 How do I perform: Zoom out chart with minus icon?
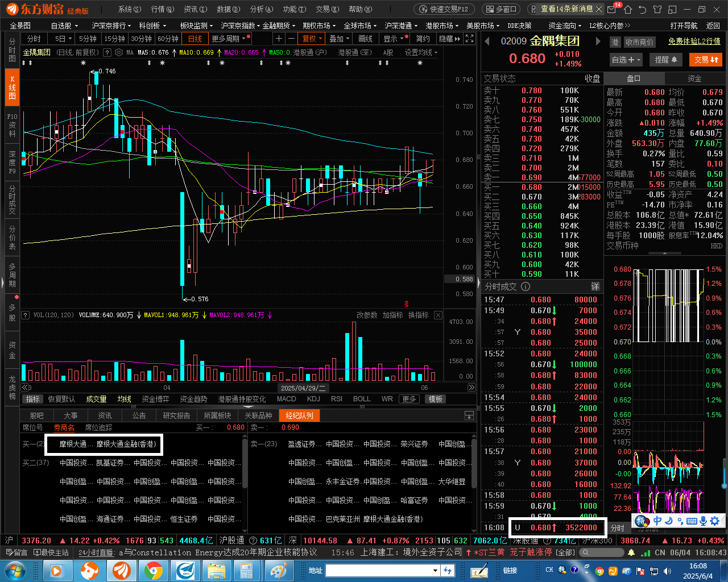tap(291, 39)
